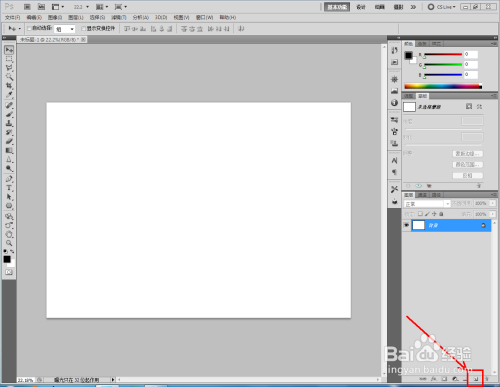
Task: Click the red R color slider
Action: coord(443,54)
